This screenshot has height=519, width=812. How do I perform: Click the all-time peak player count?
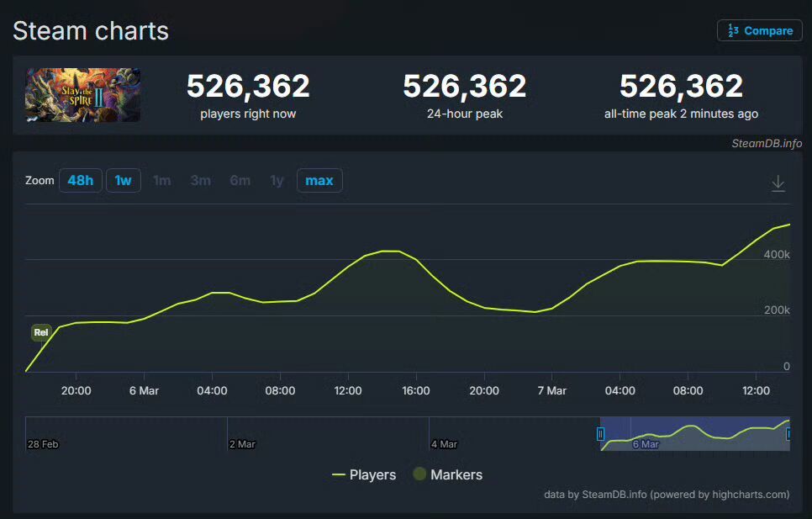pos(681,86)
